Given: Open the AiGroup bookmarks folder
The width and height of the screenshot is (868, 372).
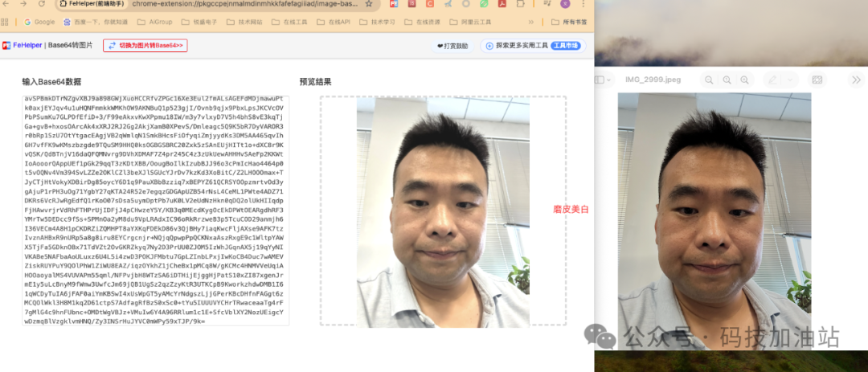Looking at the screenshot, I should [155, 22].
